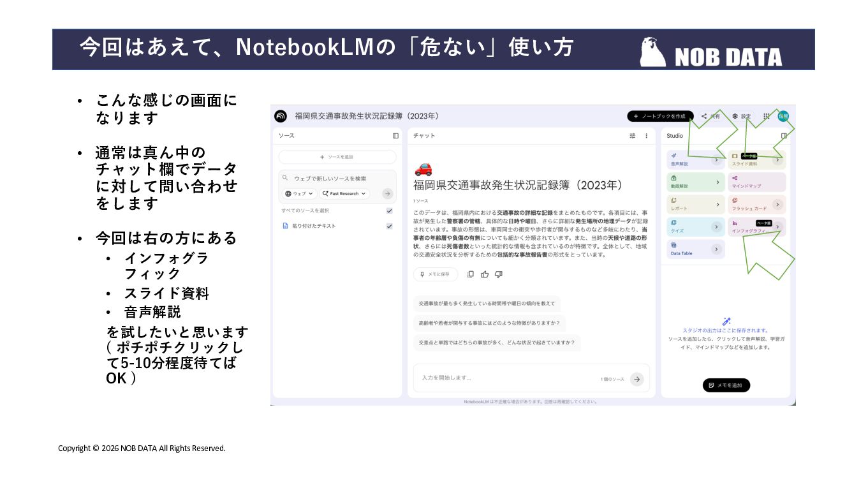868x488 pixels.
Task: Click Data Table tile in Studio
Action: pyautogui.click(x=695, y=249)
